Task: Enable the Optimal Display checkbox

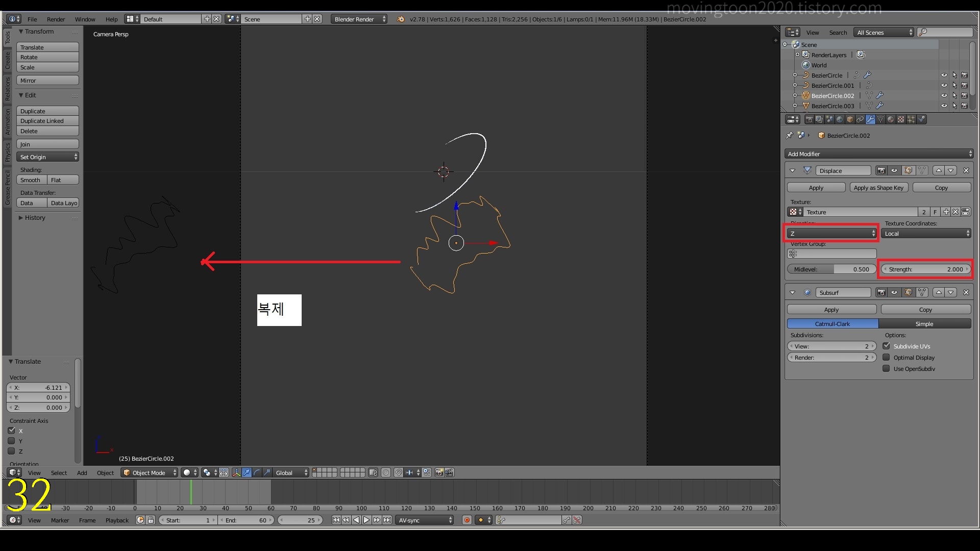Action: pyautogui.click(x=887, y=357)
